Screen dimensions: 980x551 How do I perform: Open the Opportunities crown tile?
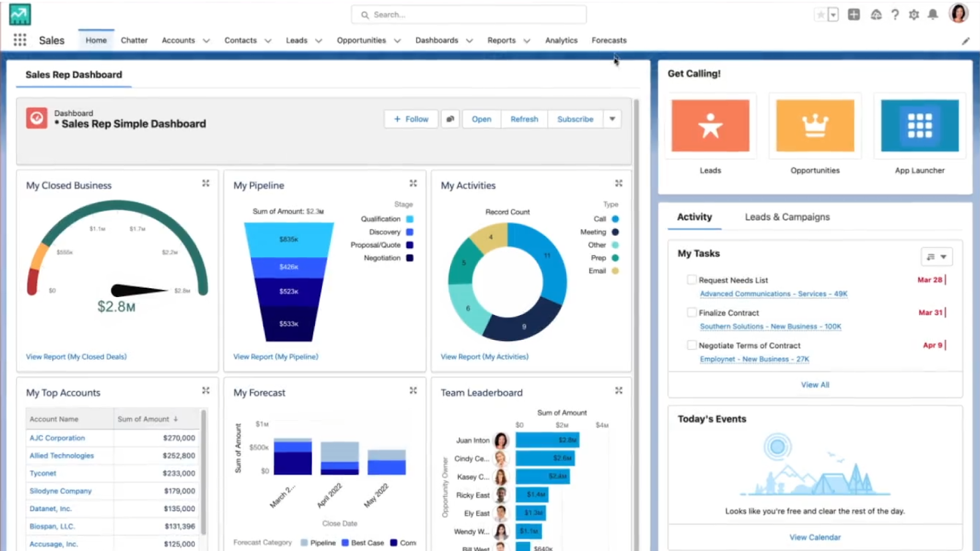coord(815,126)
